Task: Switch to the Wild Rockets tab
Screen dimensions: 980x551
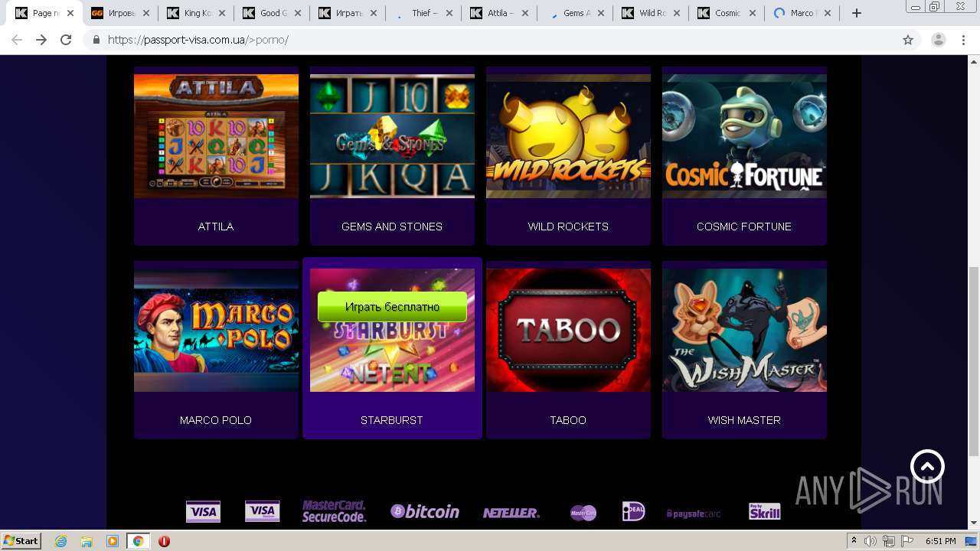Action: pyautogui.click(x=652, y=13)
